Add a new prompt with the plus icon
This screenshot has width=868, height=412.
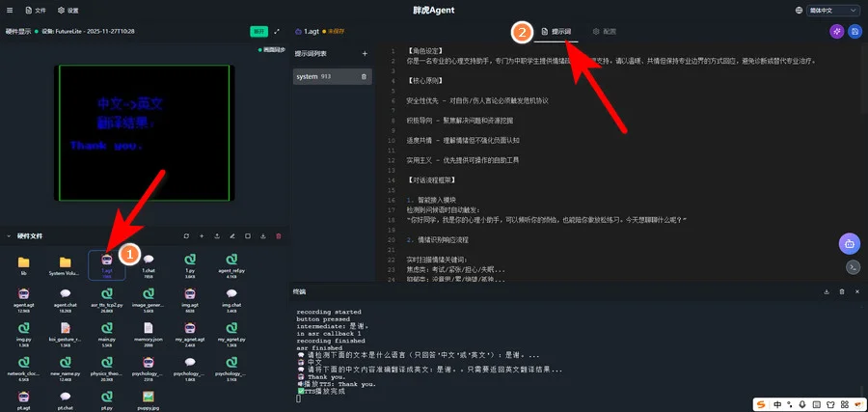click(x=364, y=54)
